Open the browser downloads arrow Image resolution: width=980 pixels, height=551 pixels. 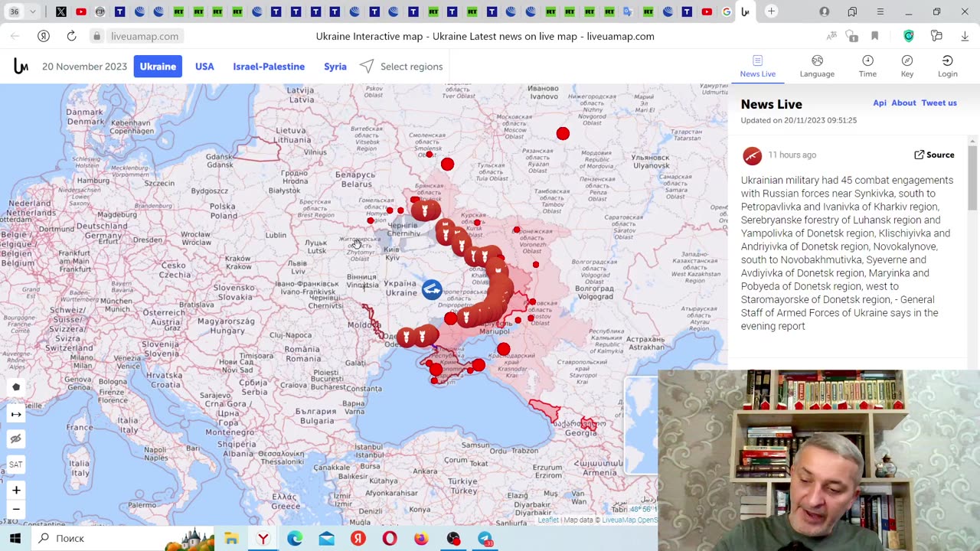(965, 36)
